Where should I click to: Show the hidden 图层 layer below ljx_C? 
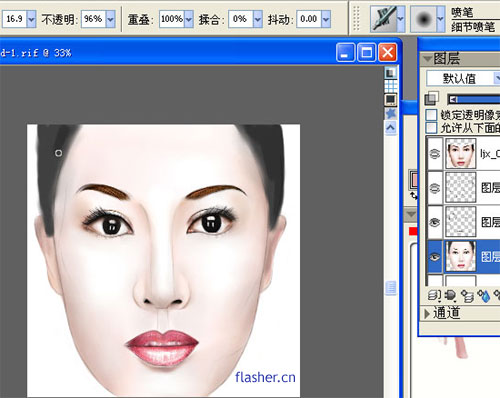(435, 188)
